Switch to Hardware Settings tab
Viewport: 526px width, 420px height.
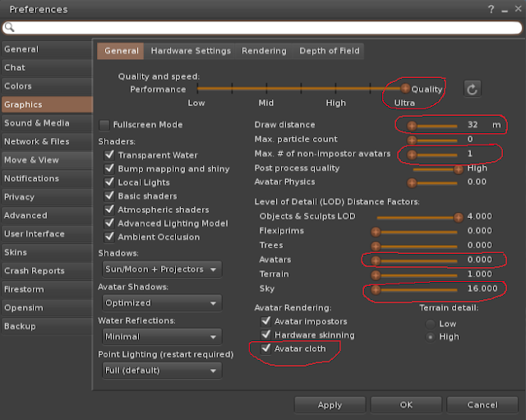(191, 51)
